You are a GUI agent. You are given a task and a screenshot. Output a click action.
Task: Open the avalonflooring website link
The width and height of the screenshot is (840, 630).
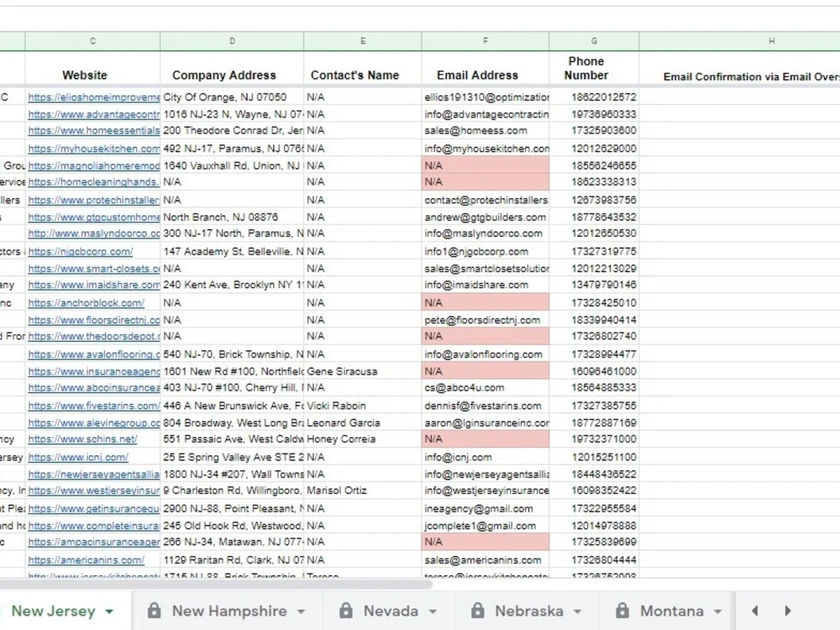[x=94, y=354]
